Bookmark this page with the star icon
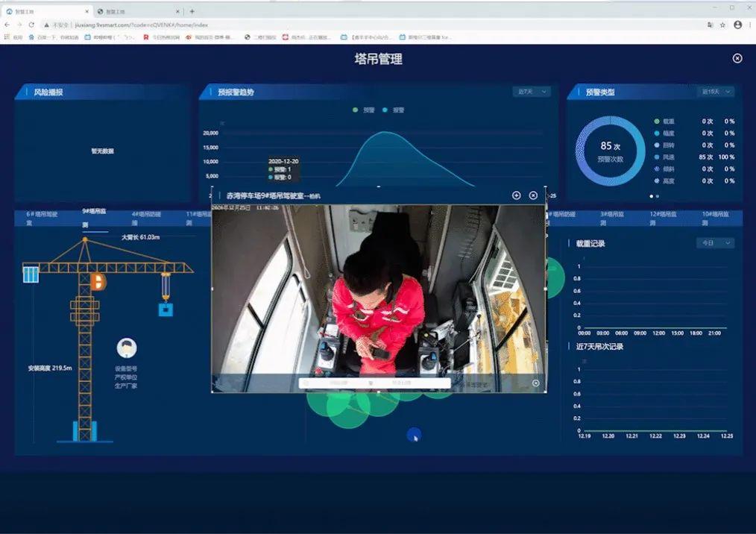The height and width of the screenshot is (534, 756). [x=722, y=25]
